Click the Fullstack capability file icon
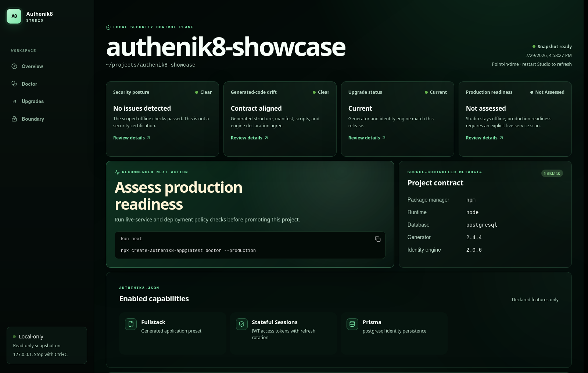588x373 pixels. [x=131, y=324]
